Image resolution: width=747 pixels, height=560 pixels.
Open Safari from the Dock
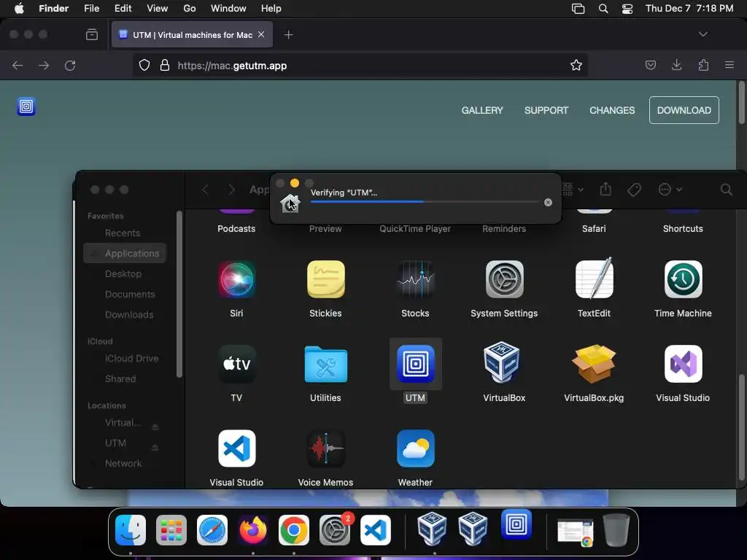pos(212,530)
